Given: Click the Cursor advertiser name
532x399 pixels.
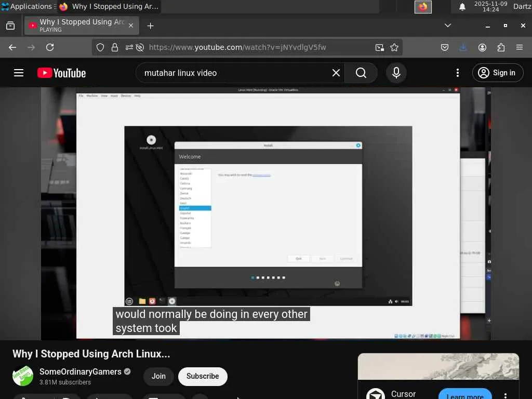Looking at the screenshot, I should [403, 394].
